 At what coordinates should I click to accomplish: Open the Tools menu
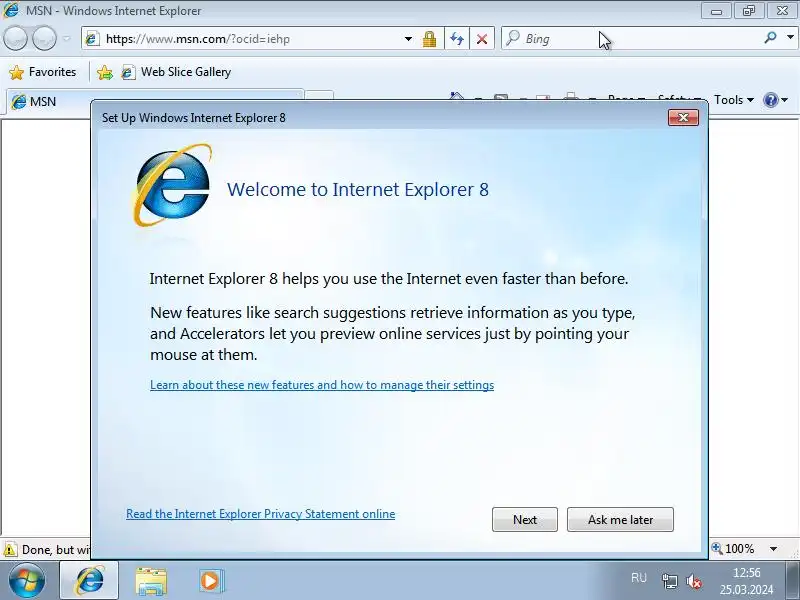point(734,100)
